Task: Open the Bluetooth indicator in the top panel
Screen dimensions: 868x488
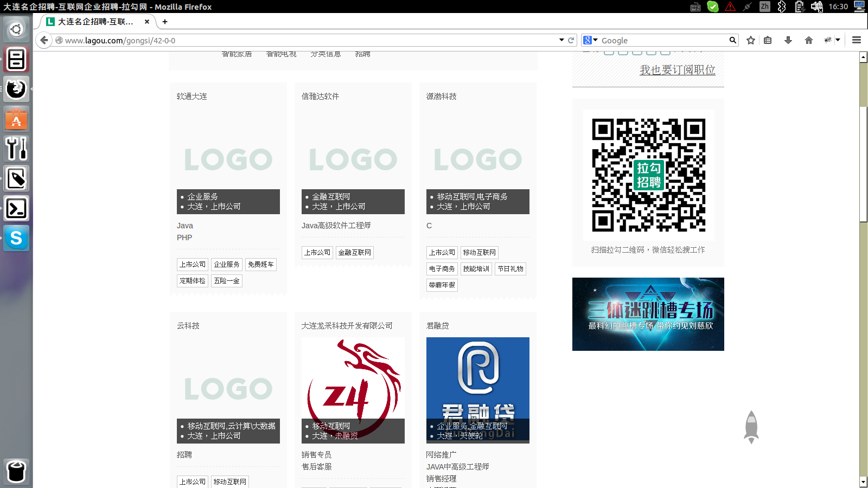Action: tap(782, 7)
